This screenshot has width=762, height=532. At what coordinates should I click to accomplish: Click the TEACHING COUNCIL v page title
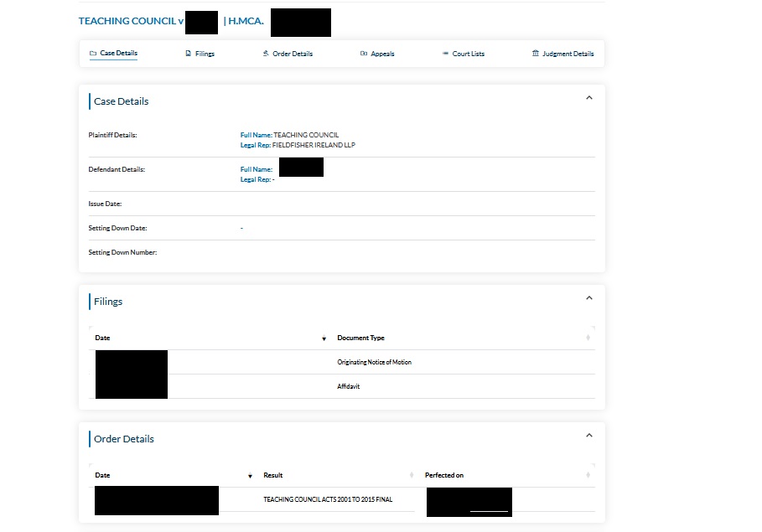[x=132, y=21]
